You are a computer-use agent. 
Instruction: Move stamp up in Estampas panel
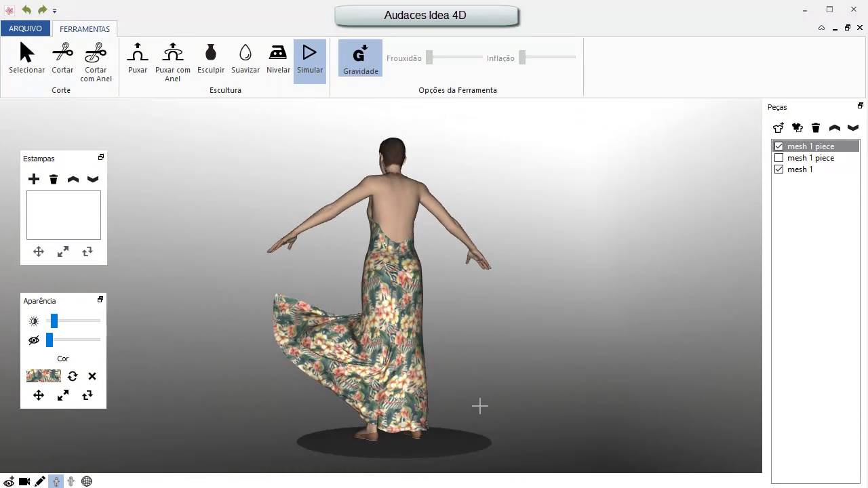coord(73,179)
